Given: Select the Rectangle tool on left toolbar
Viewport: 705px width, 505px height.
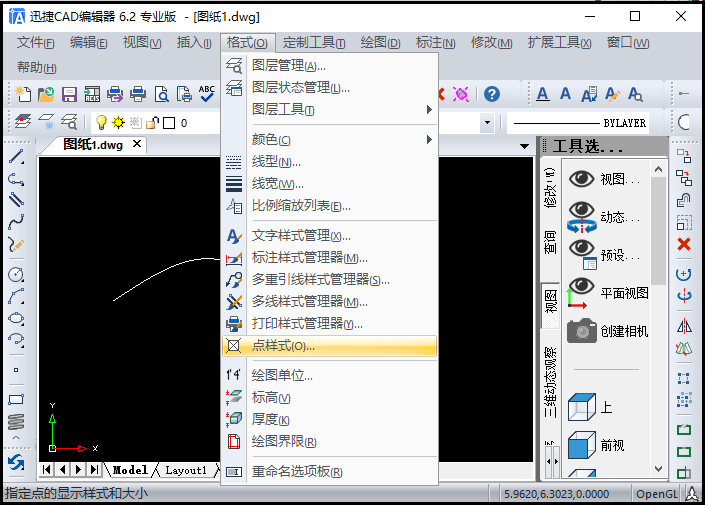Looking at the screenshot, I should pos(16,399).
